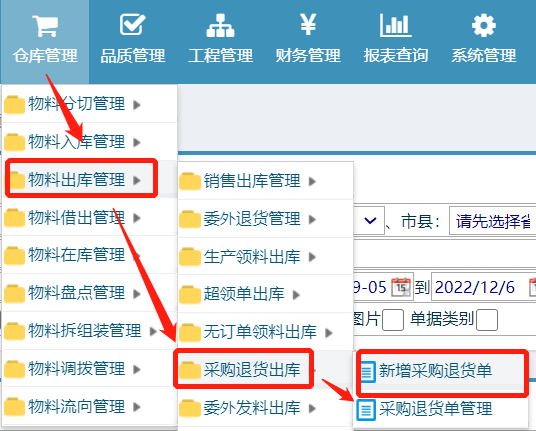Expand 物料入库管理 submenu arrow
536x431 pixels.
pos(137,142)
